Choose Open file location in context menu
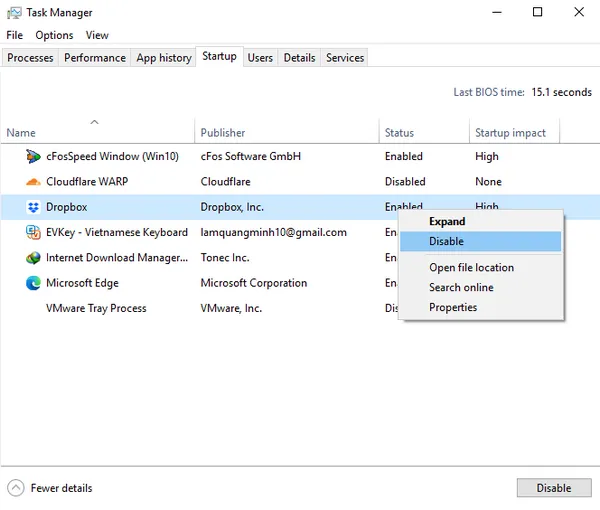Screen dimensions: 600x510 click(x=481, y=267)
